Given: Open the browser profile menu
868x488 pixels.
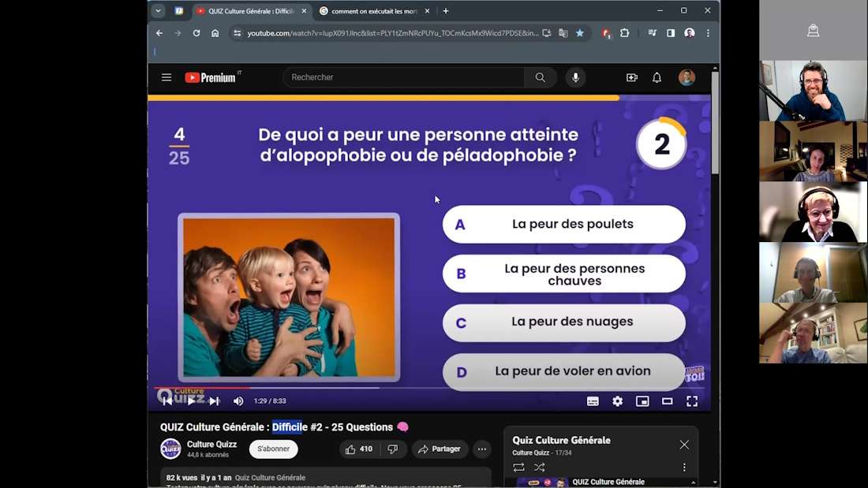Looking at the screenshot, I should 689,33.
